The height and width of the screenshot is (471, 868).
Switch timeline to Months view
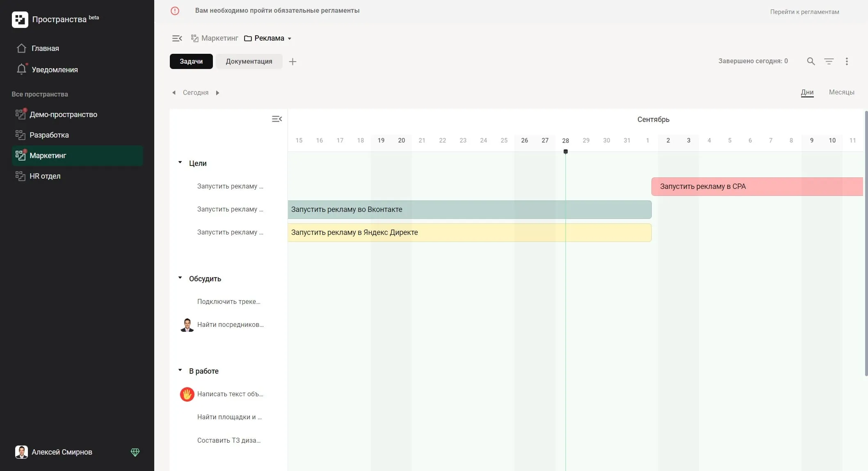coord(841,92)
